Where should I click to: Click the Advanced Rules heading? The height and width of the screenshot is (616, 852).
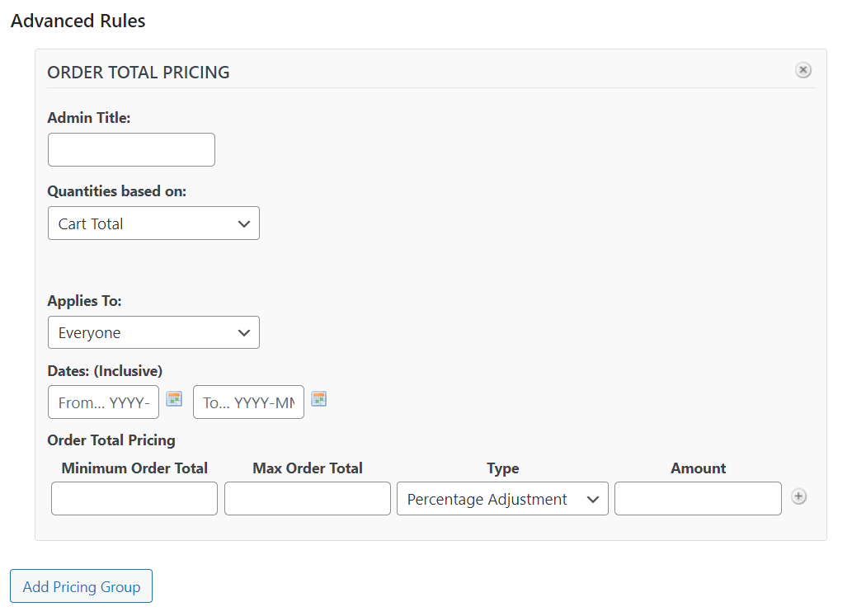(78, 21)
